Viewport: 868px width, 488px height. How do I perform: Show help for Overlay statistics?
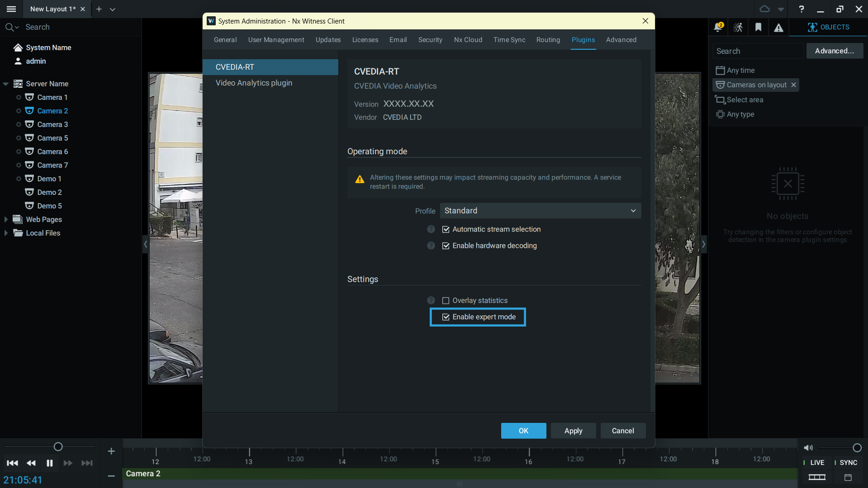pos(431,301)
